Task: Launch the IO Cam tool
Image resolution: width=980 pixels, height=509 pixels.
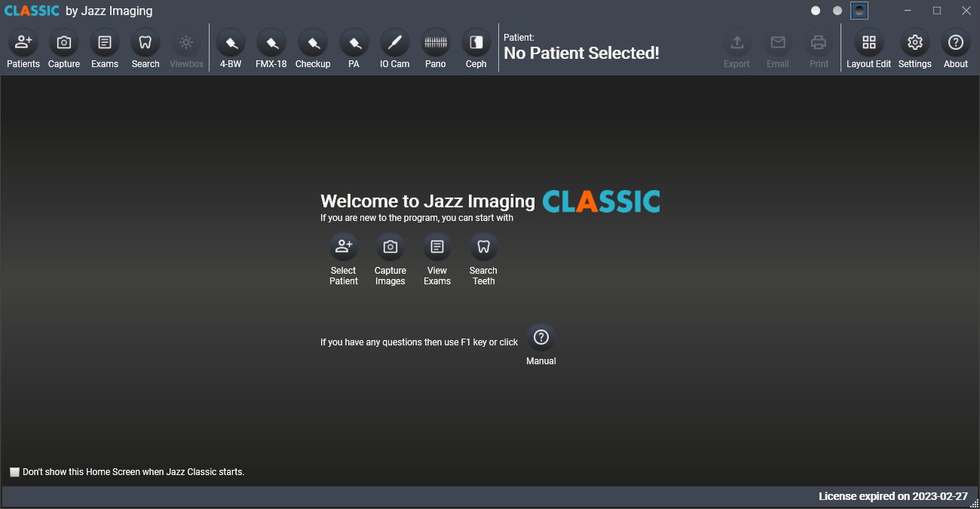Action: [394, 43]
